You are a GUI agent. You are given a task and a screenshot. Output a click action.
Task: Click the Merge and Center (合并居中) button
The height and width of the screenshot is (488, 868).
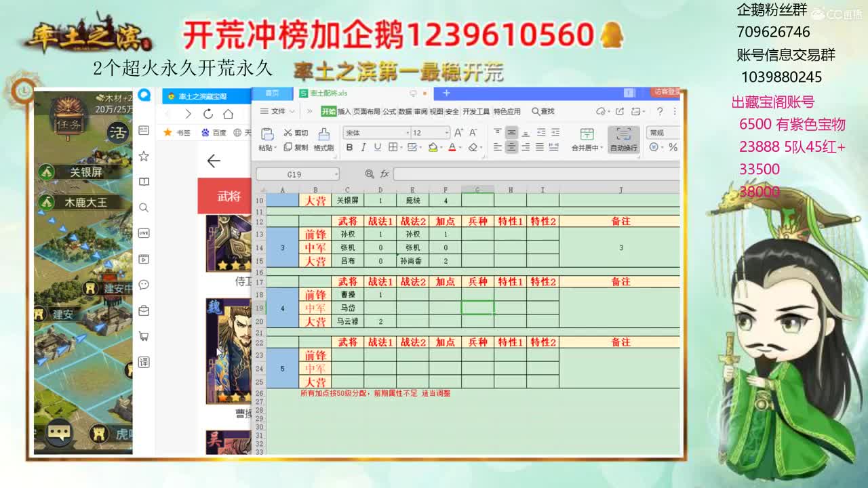(587, 140)
